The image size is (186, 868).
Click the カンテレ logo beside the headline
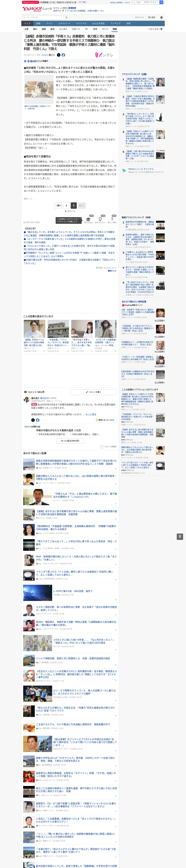point(104,55)
